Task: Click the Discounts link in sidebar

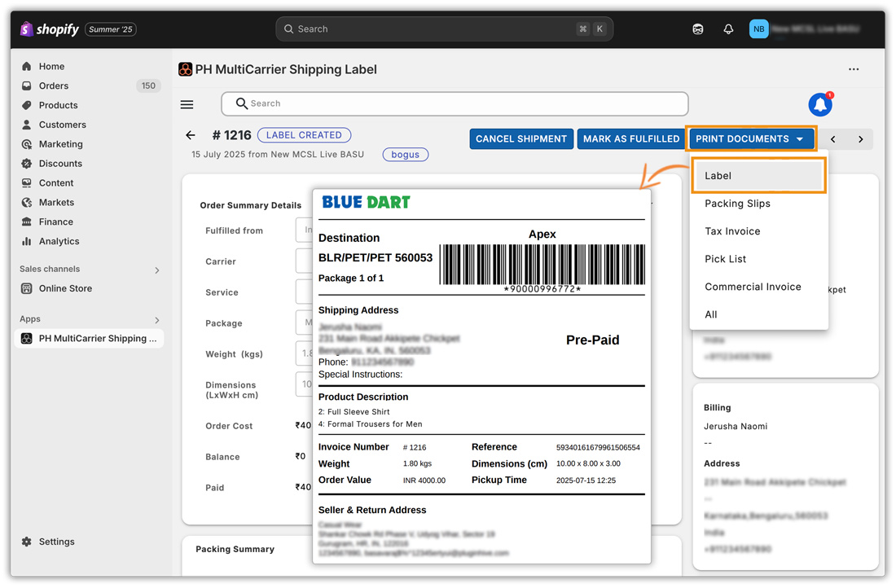Action: pyautogui.click(x=60, y=164)
